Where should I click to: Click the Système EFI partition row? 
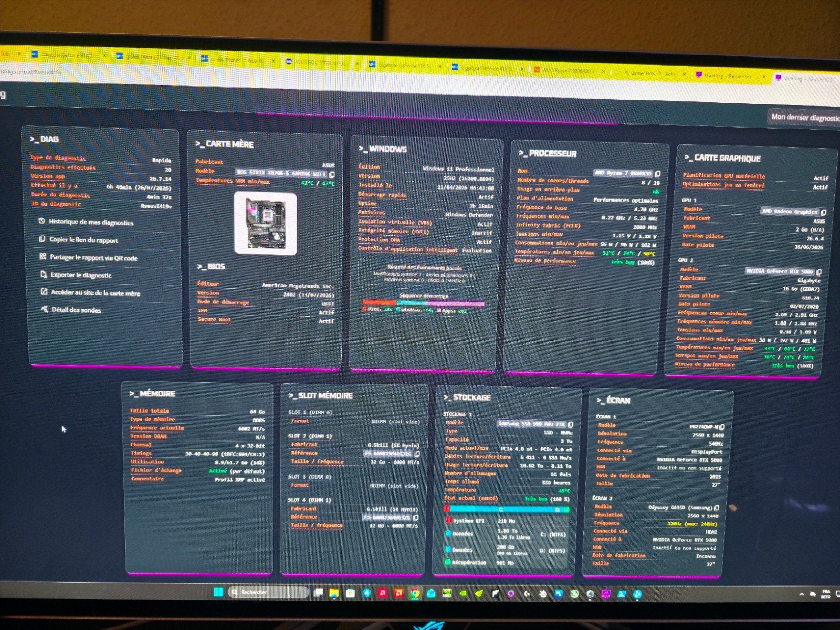[x=507, y=521]
